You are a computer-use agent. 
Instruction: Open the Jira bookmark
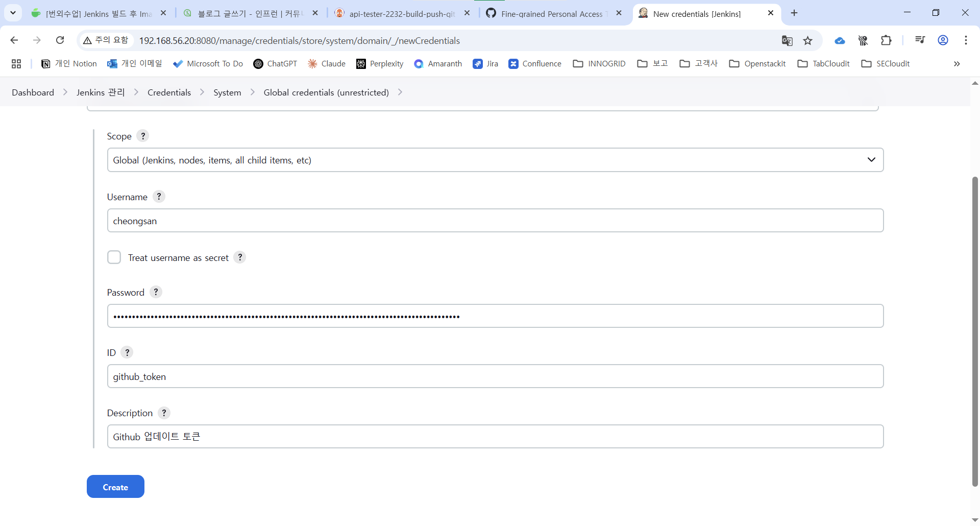click(x=485, y=64)
